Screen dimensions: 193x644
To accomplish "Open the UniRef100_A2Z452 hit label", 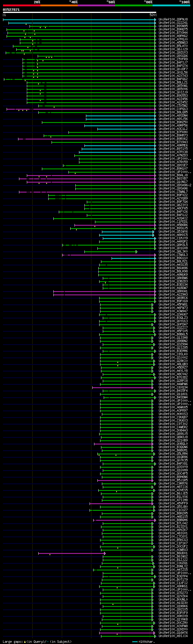I will tap(173, 102).
